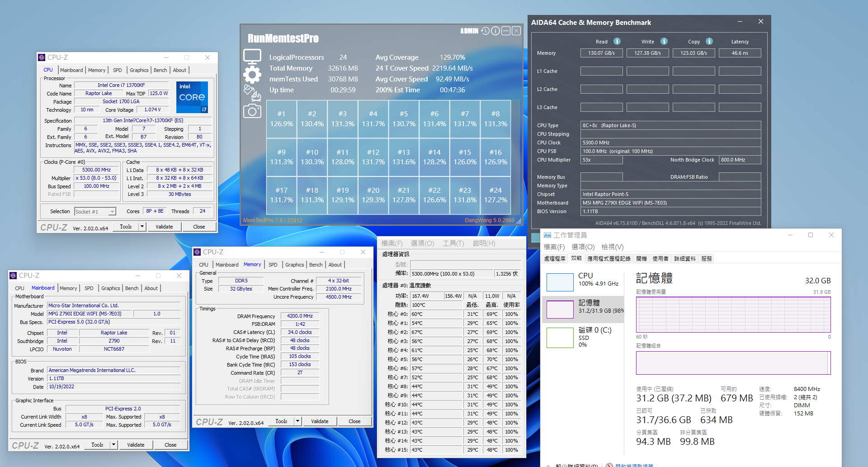Screen dimensions: 868x467
Task: Click the '167.4W' power reading in temperature window
Action: [x=427, y=296]
